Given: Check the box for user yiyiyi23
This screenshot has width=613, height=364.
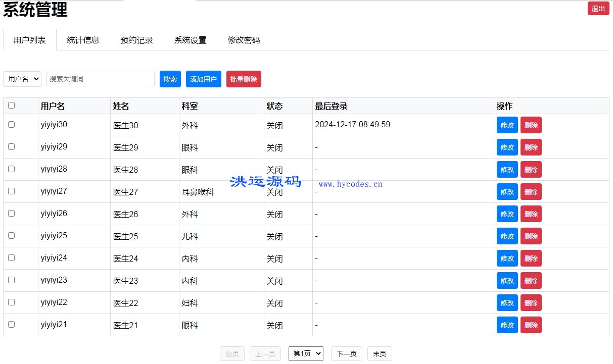Looking at the screenshot, I should click(x=11, y=280).
